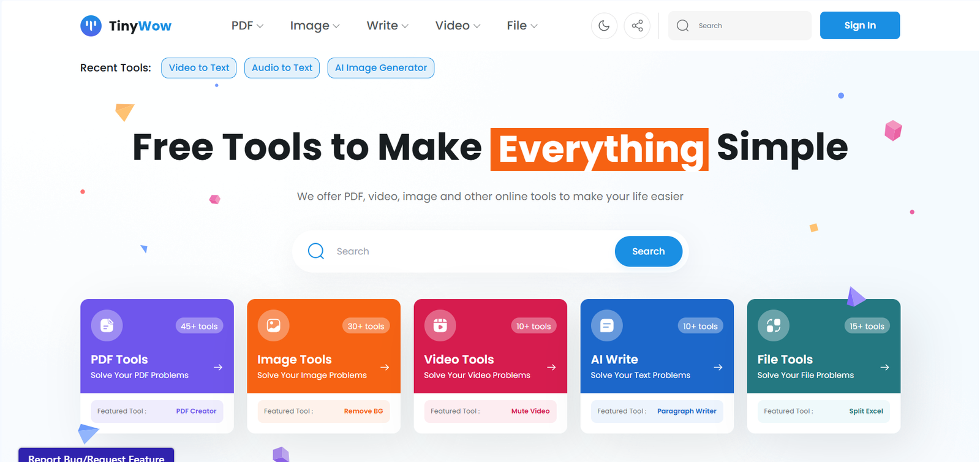Click the PDF Tools document icon
This screenshot has width=980, height=462.
tap(107, 325)
